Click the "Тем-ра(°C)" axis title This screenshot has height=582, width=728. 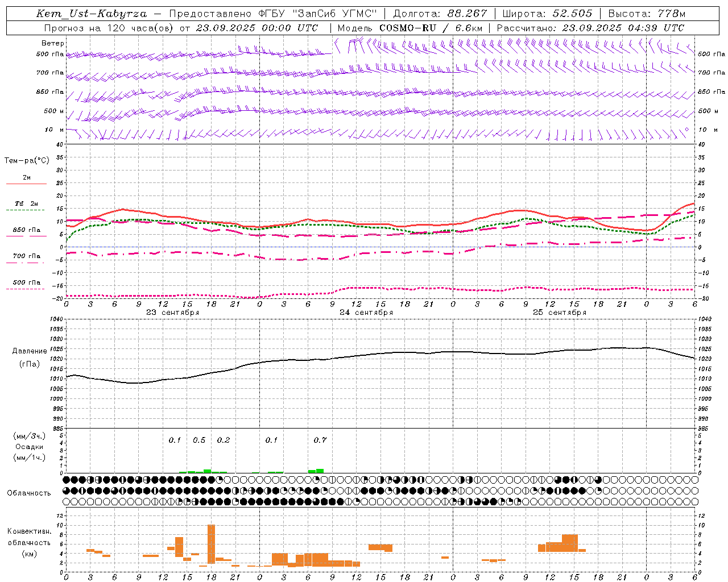click(27, 161)
